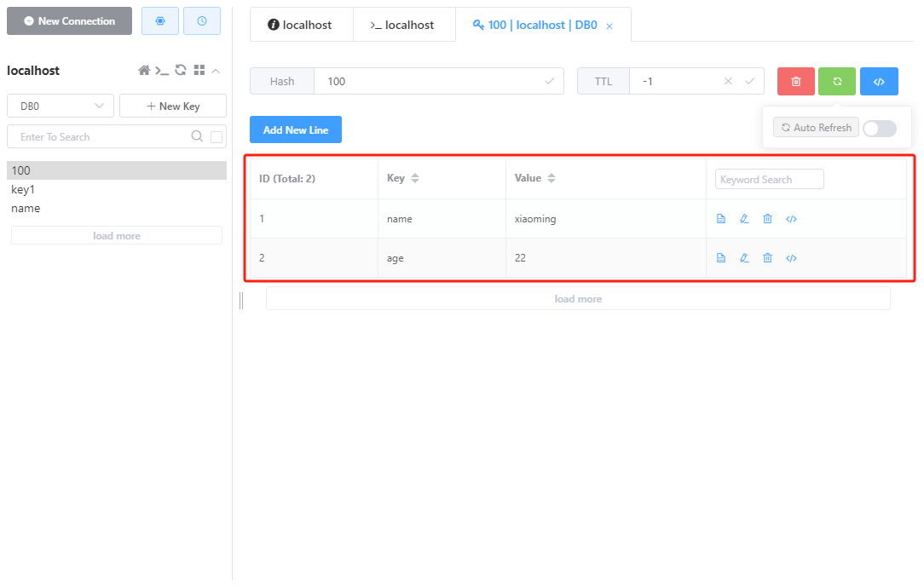Click the localhost connection title
Screen dimensions: 924x587
coord(33,71)
